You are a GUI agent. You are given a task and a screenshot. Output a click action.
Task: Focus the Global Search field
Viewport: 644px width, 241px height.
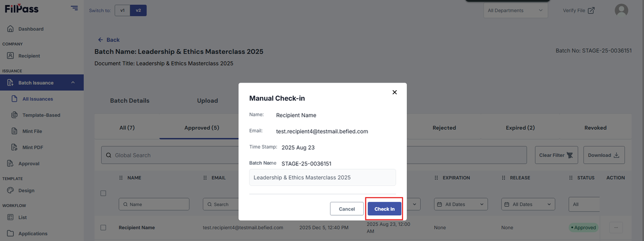(314, 155)
